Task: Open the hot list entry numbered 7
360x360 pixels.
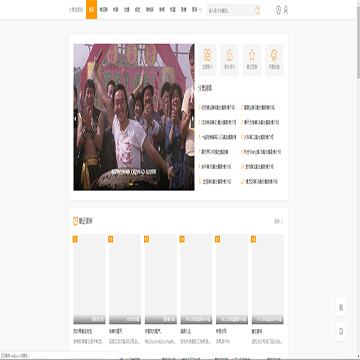Action: (213, 152)
